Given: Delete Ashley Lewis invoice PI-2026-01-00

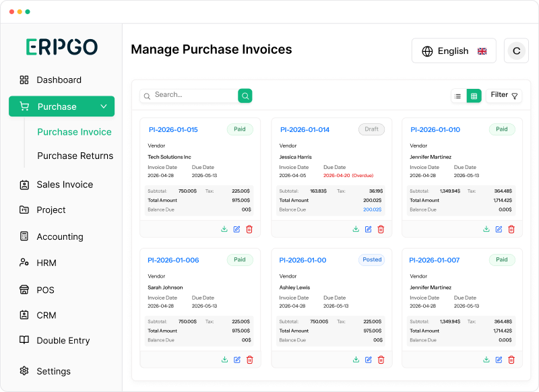Looking at the screenshot, I should click(381, 360).
